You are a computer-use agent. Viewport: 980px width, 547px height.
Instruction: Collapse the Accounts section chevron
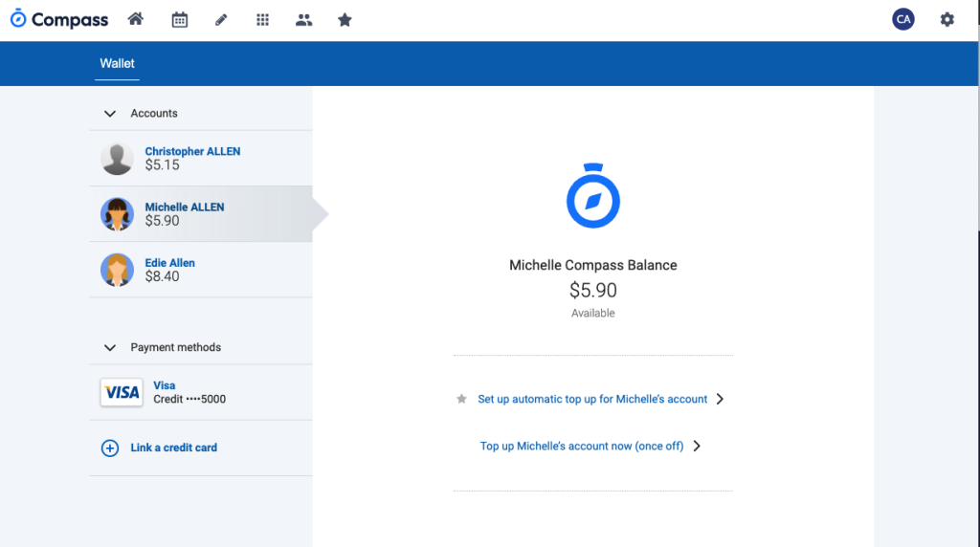point(110,114)
